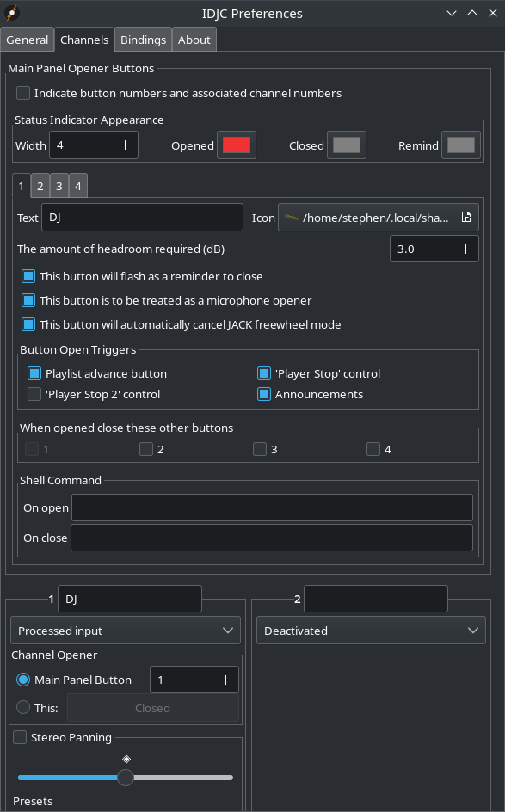Screen dimensions: 505x812
Task: Click the Icon path field
Action: click(x=378, y=218)
